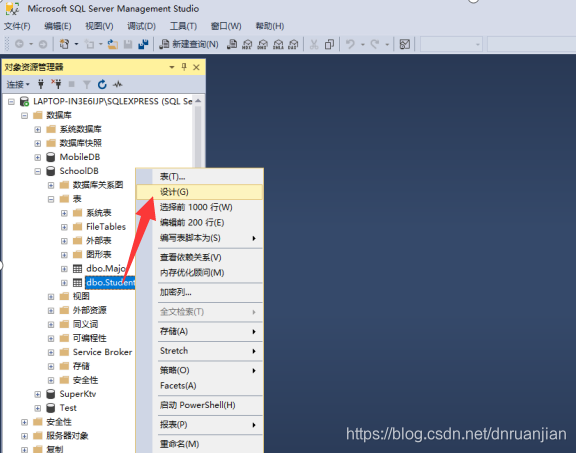Open the 文件(F) menu
The image size is (576, 453).
pyautogui.click(x=17, y=26)
